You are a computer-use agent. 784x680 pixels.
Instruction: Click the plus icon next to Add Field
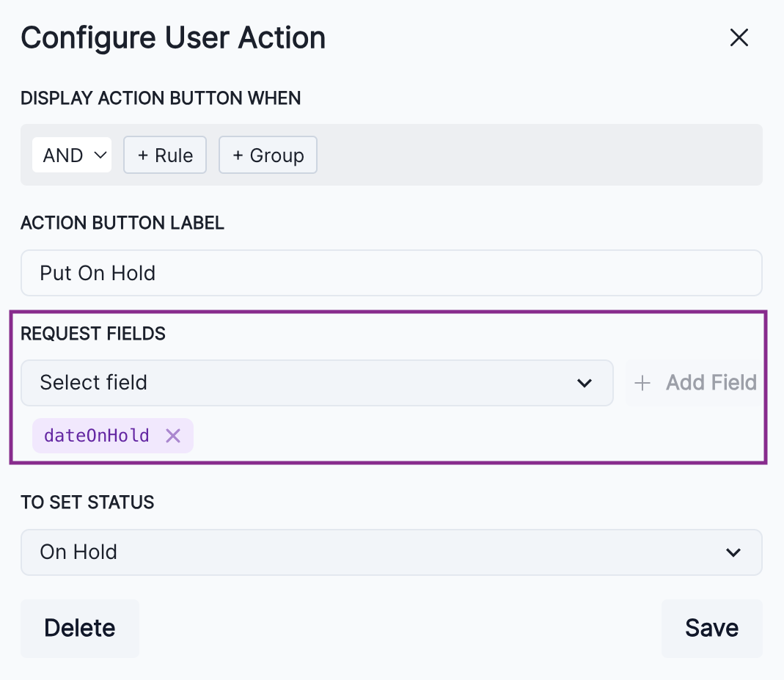642,383
